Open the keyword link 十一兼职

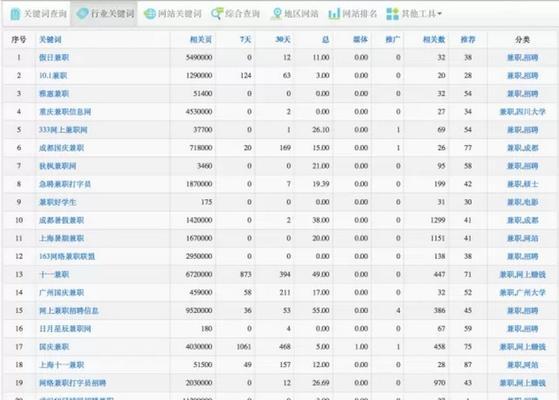(x=54, y=275)
